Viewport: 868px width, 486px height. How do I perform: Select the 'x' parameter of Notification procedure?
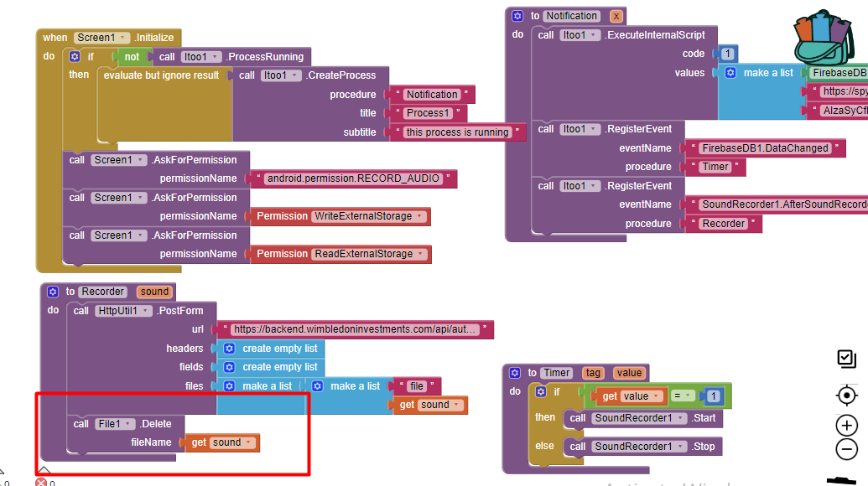[616, 16]
